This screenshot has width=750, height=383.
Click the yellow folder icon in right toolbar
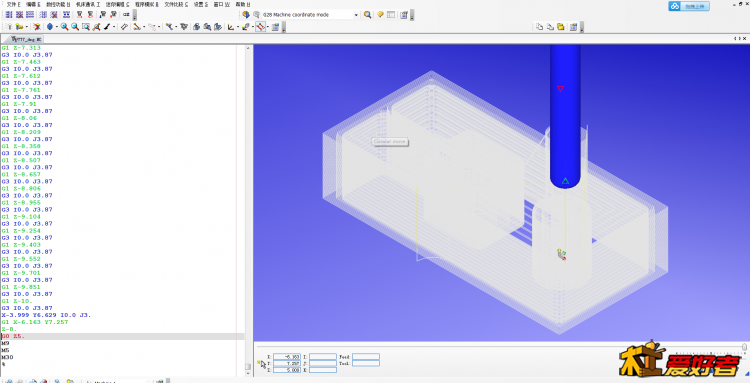[x=561, y=27]
